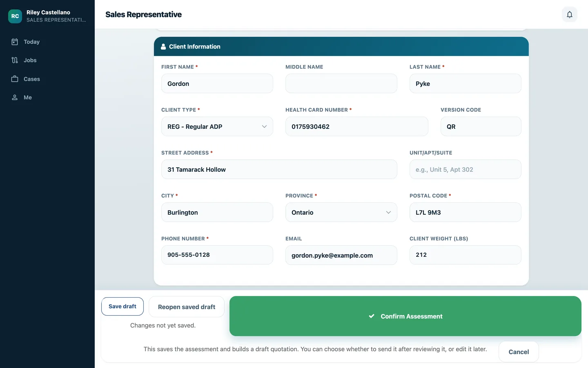The width and height of the screenshot is (588, 368).
Task: Click the Jobs sidebar icon
Action: pos(15,60)
